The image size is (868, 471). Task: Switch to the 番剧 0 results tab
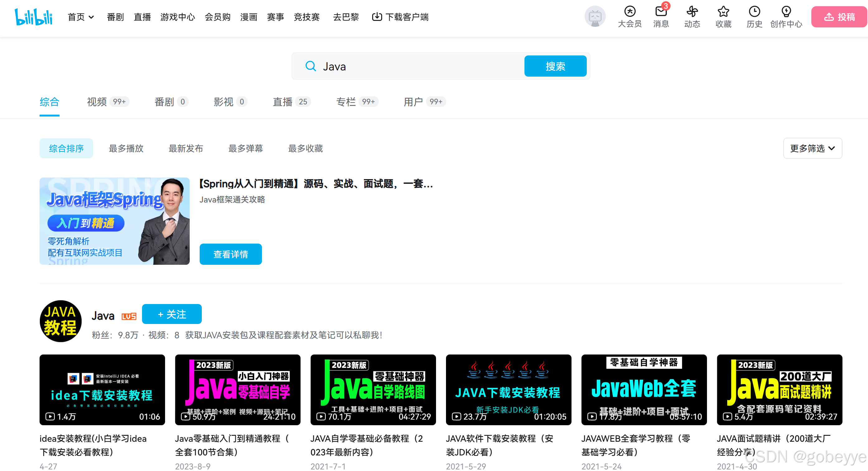(x=171, y=102)
